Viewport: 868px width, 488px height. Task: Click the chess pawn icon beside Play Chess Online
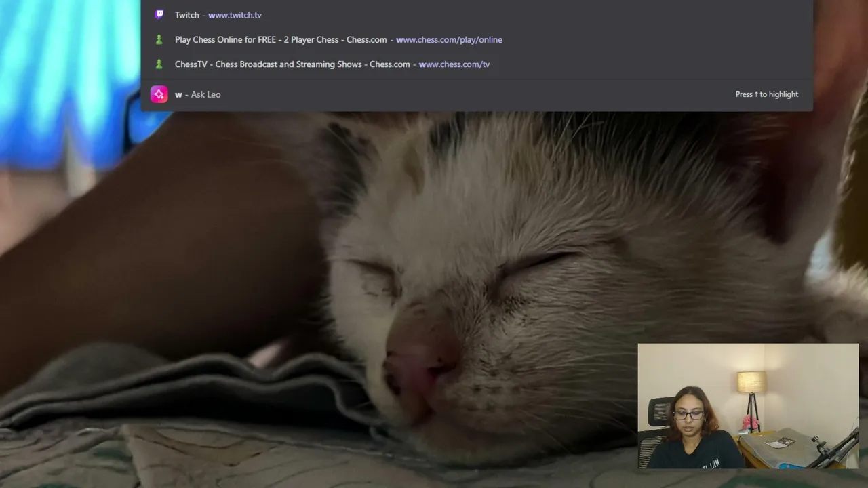(159, 39)
